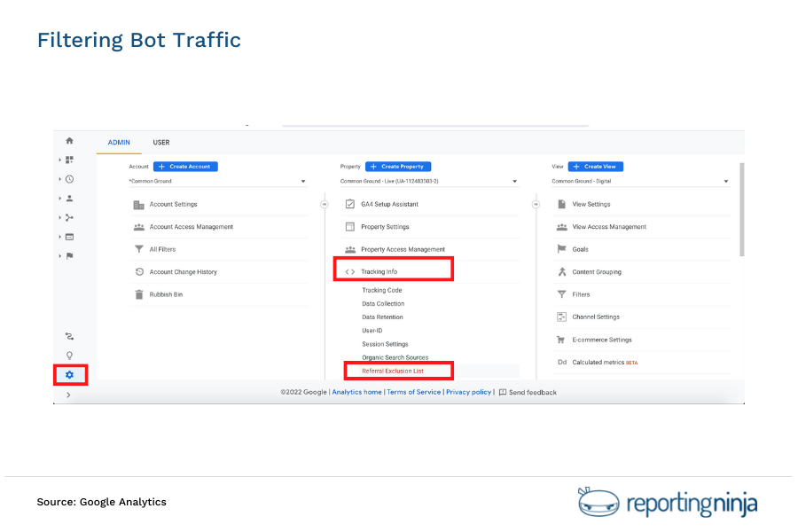Click the admin panel vertical scrollbar

[742, 209]
